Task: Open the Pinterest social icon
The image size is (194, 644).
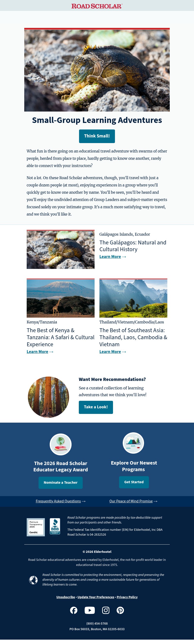Action: pos(120,610)
